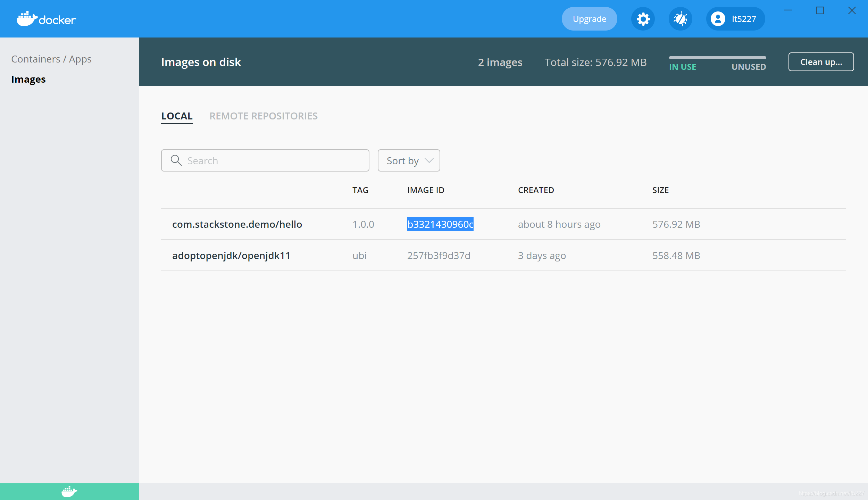868x500 pixels.
Task: Click the IN USE / UNUSED usage bar
Action: point(718,58)
